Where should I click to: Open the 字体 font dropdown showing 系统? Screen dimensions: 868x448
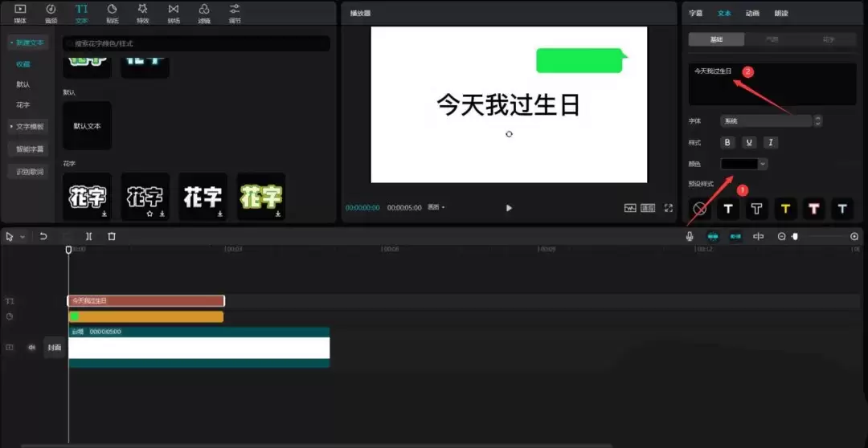[766, 120]
